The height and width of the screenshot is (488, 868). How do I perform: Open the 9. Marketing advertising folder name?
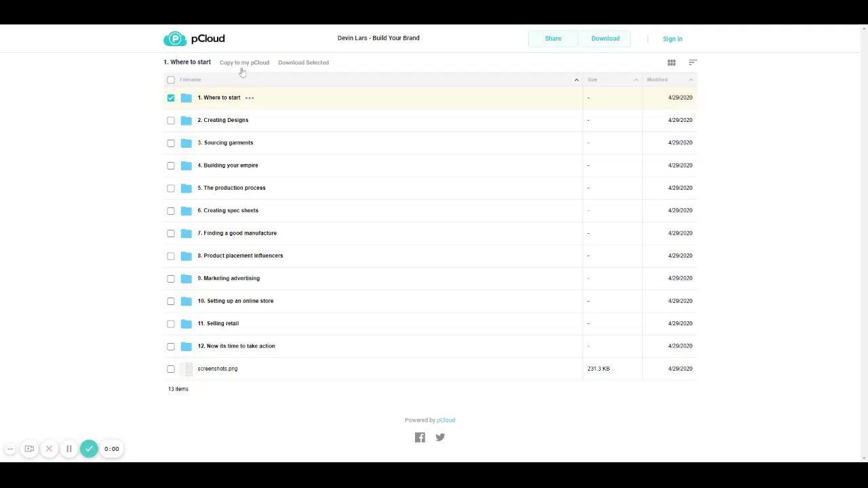[x=229, y=279]
